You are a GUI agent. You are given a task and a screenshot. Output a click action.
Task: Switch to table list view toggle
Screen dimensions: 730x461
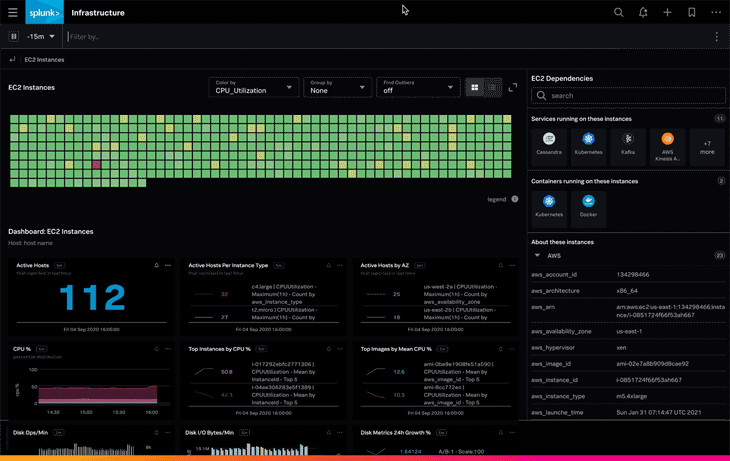tap(491, 88)
